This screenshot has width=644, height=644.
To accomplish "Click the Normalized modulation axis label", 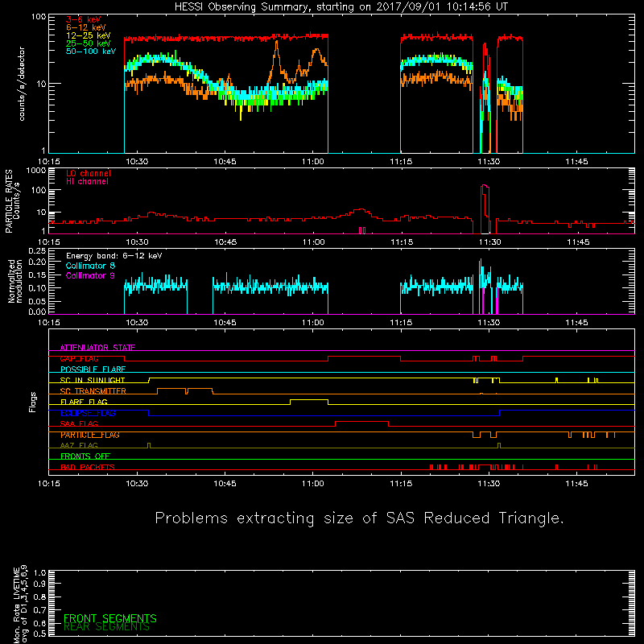I will 15,281.
